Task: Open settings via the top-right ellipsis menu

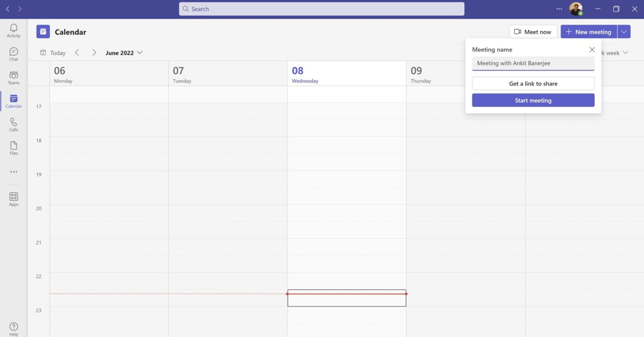Action: [x=559, y=8]
